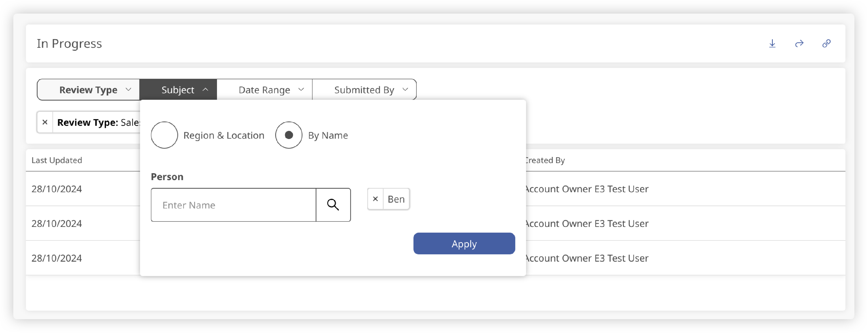Select the Region & Location radio button
This screenshot has height=333, width=868.
(x=164, y=135)
